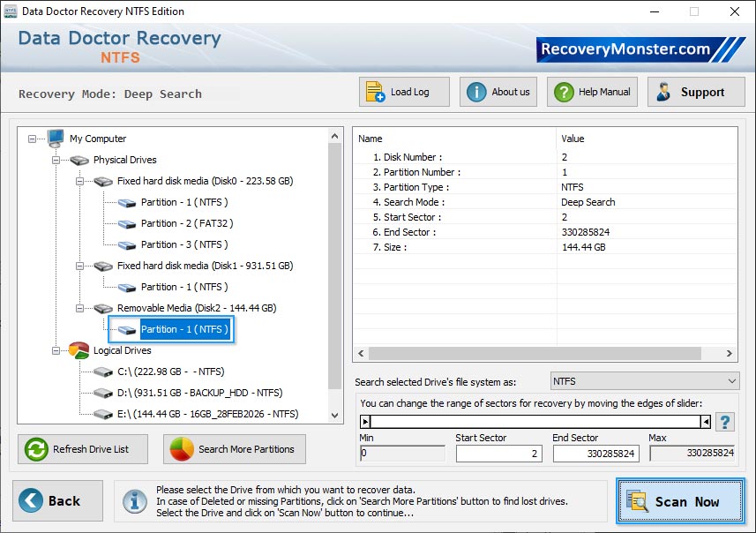Click the drive tree scrollbar down arrow

pos(334,413)
